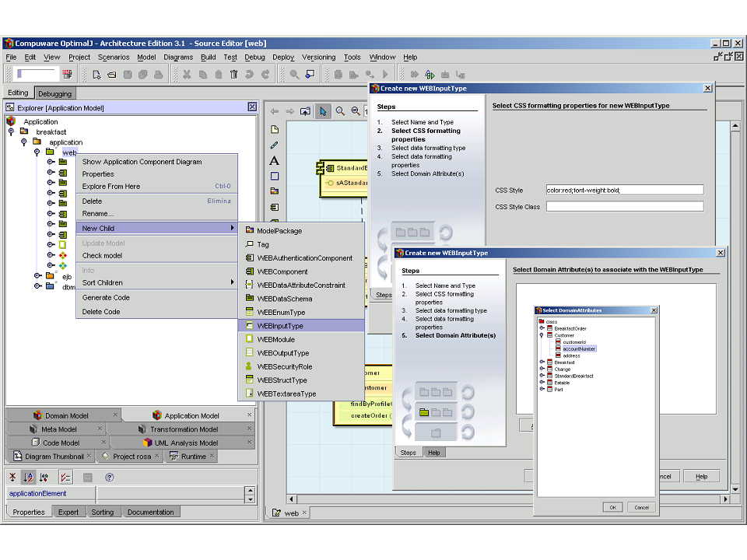Click the green run icon in the main toolbar
The image size is (747, 560).
(430, 75)
